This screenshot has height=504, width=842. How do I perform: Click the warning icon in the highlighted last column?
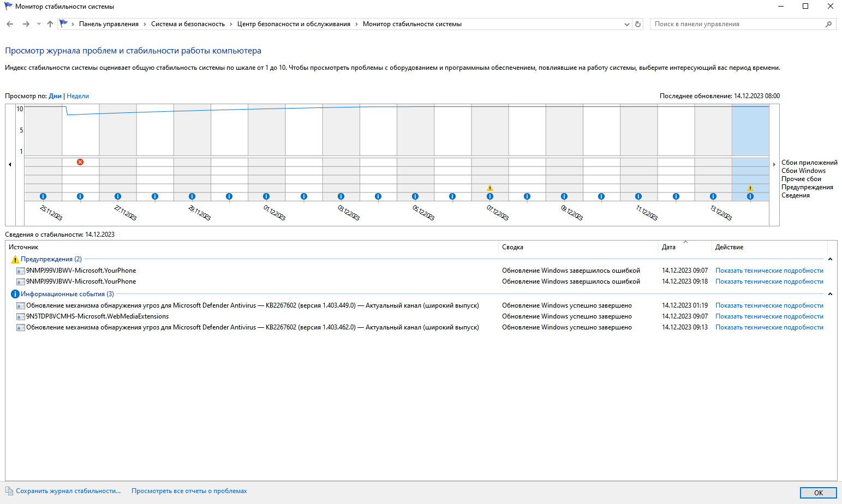tap(750, 188)
